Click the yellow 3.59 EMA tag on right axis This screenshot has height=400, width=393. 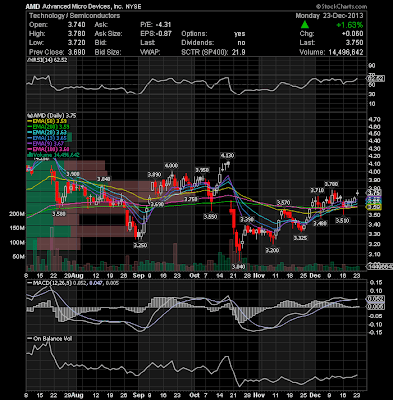click(375, 207)
